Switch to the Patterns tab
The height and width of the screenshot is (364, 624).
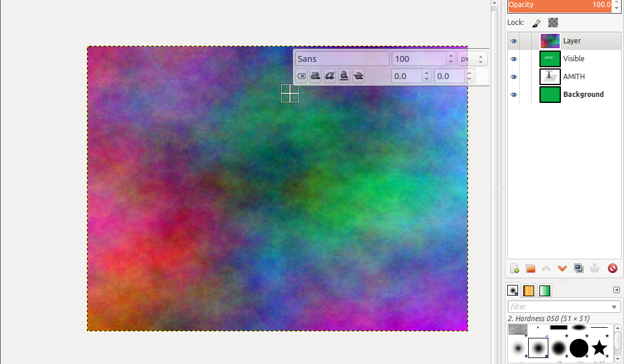click(x=529, y=290)
